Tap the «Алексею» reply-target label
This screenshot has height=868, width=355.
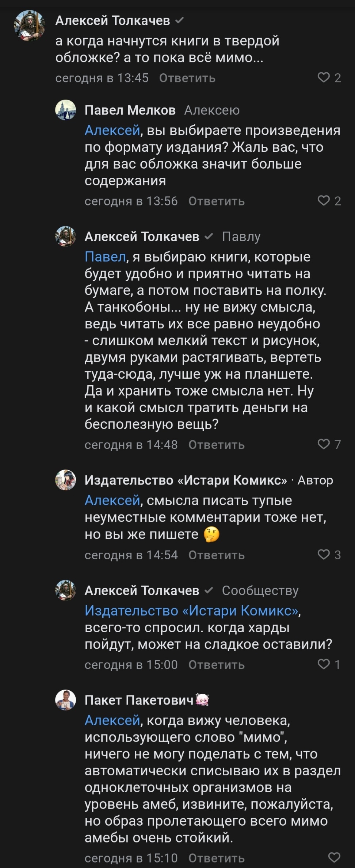[212, 110]
